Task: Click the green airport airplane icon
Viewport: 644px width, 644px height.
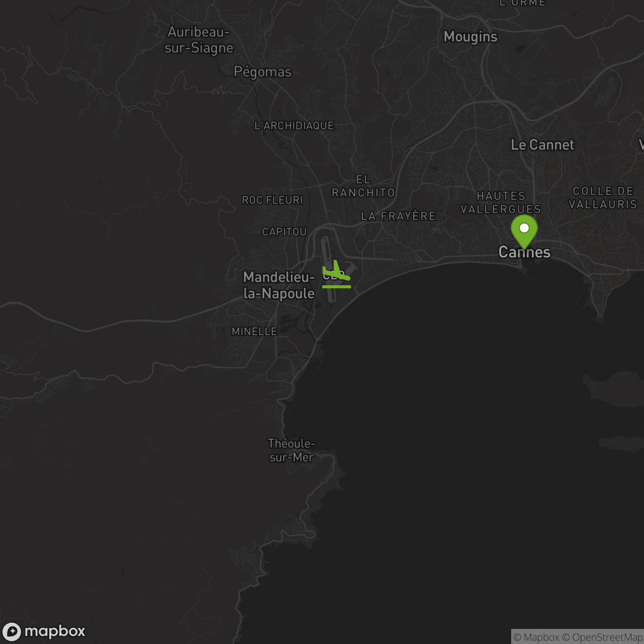Action: [337, 274]
